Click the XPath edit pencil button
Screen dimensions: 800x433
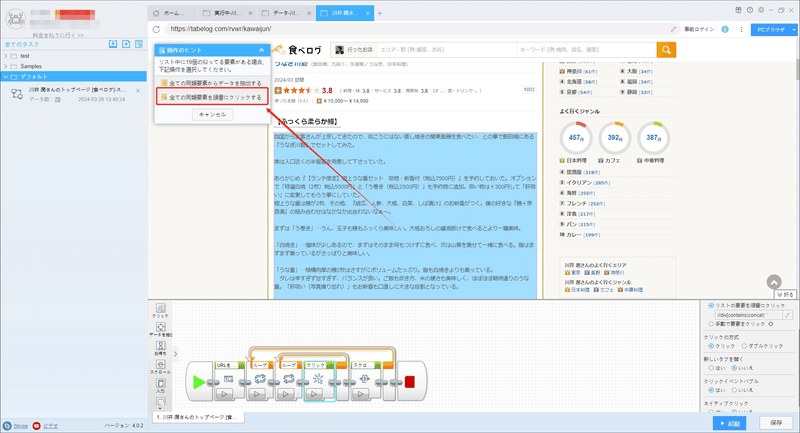(x=788, y=315)
